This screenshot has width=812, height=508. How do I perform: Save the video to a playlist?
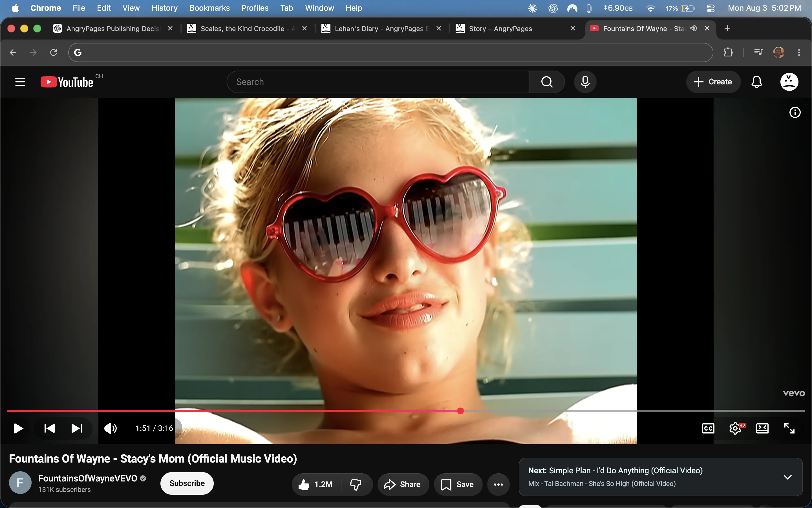click(458, 484)
